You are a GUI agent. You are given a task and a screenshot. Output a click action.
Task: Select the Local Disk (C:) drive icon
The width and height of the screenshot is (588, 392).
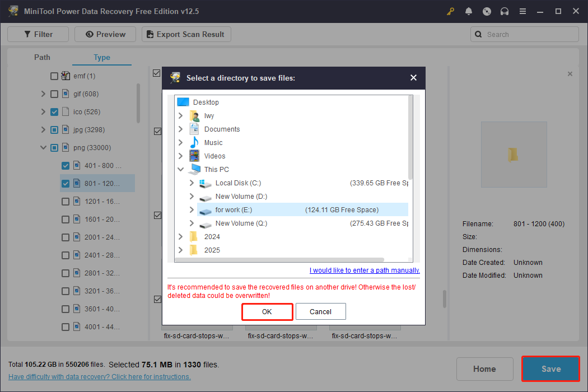205,184
